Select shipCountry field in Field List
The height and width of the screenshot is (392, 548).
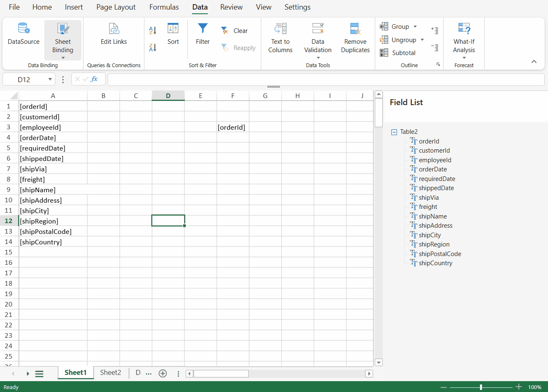coord(435,263)
